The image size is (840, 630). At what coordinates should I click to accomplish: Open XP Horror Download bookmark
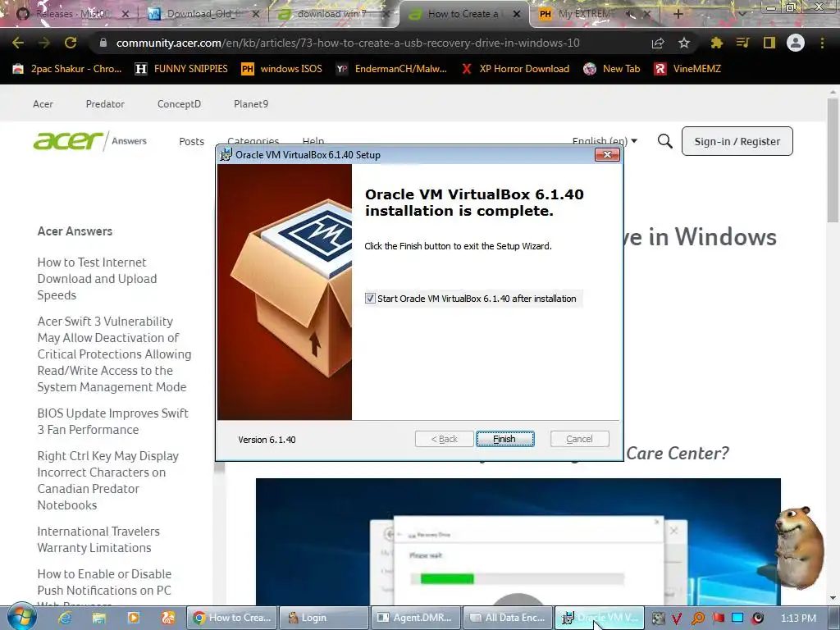(515, 69)
